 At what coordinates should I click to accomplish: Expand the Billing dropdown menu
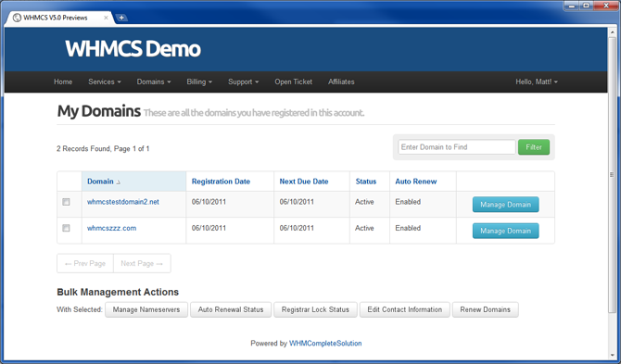199,82
